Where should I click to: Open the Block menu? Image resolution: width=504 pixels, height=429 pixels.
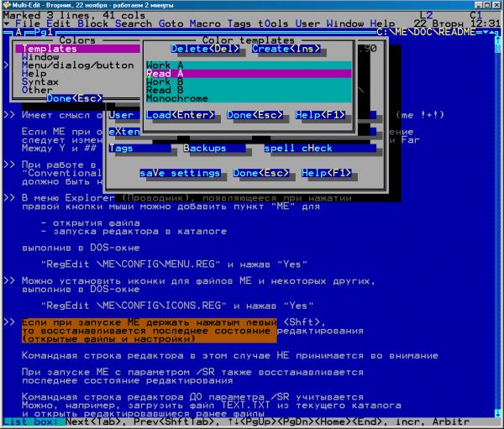click(93, 24)
